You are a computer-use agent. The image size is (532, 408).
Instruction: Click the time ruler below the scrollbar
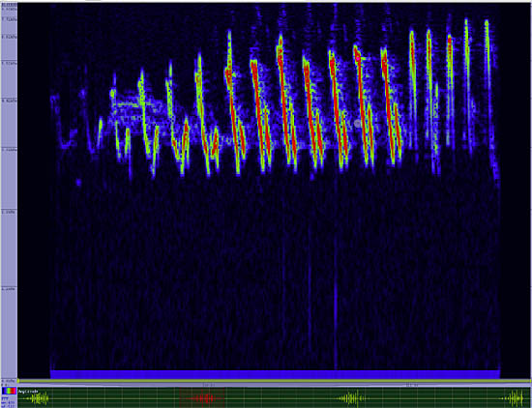(274, 385)
